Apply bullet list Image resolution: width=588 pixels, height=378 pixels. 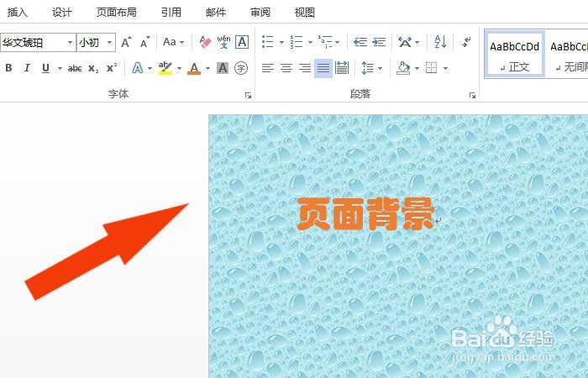[268, 42]
